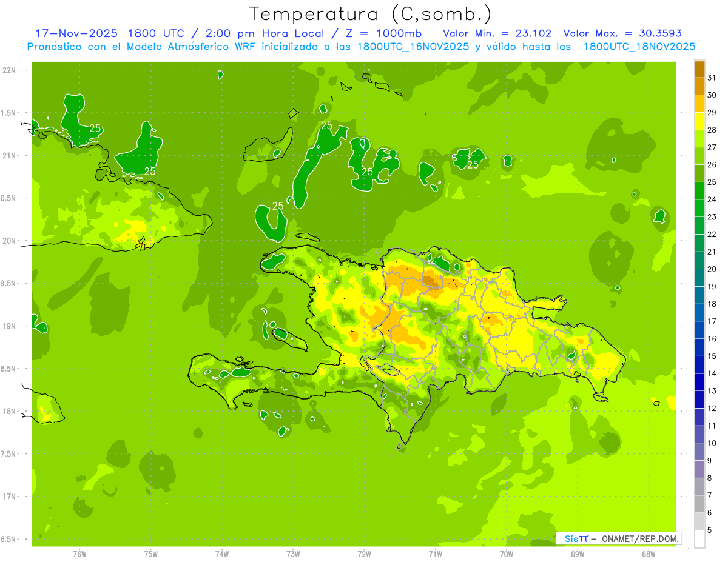This screenshot has height=562, width=728.
Task: Click the '2:00 pm Hora Local' text
Action: [263, 33]
